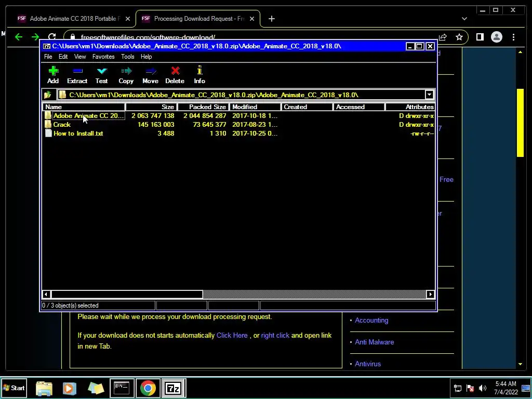This screenshot has height=399, width=532.
Task: Open File Explorer from the taskbar
Action: click(44, 388)
